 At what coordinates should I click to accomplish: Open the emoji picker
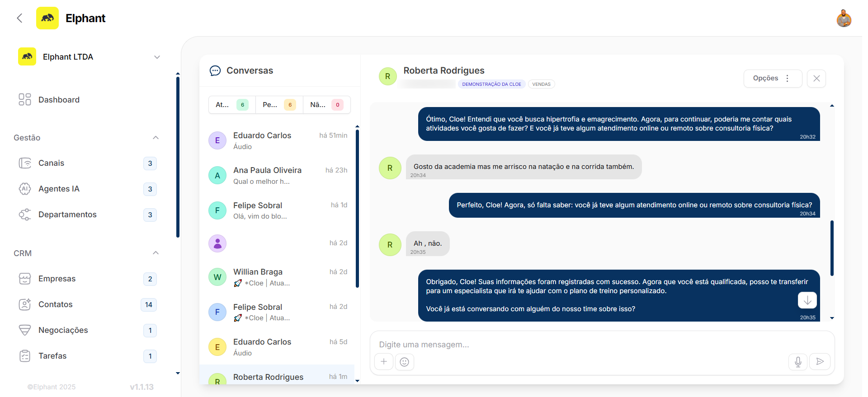[405, 362]
